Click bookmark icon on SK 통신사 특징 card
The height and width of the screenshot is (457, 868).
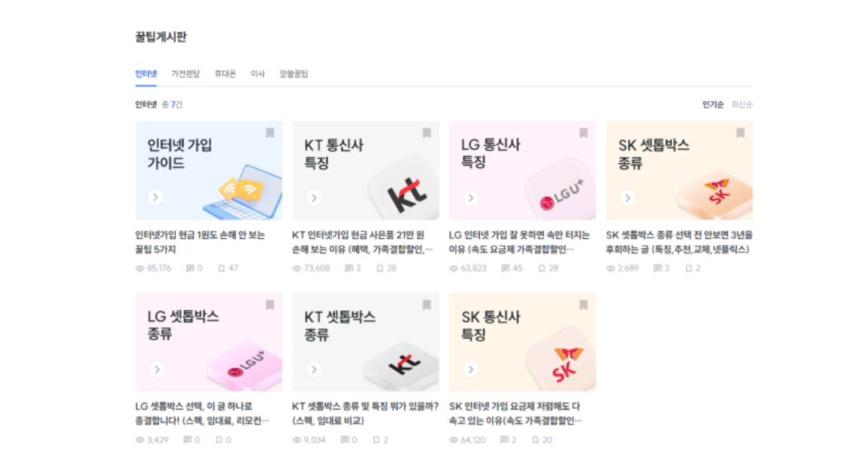click(583, 305)
